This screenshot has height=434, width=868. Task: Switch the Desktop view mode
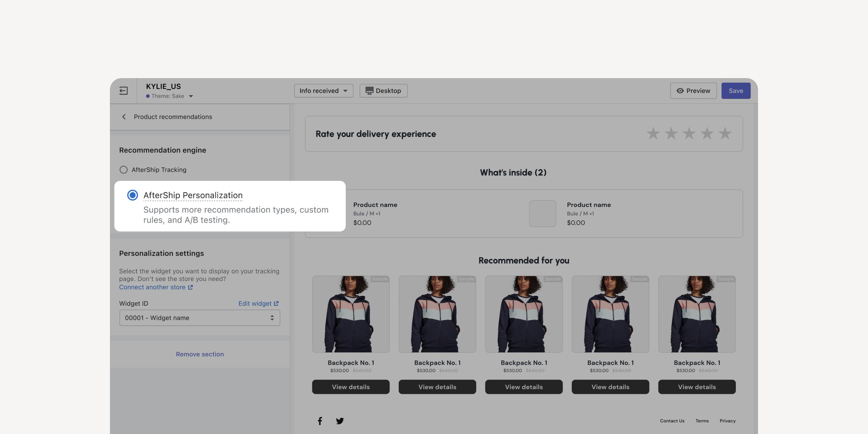click(x=383, y=91)
